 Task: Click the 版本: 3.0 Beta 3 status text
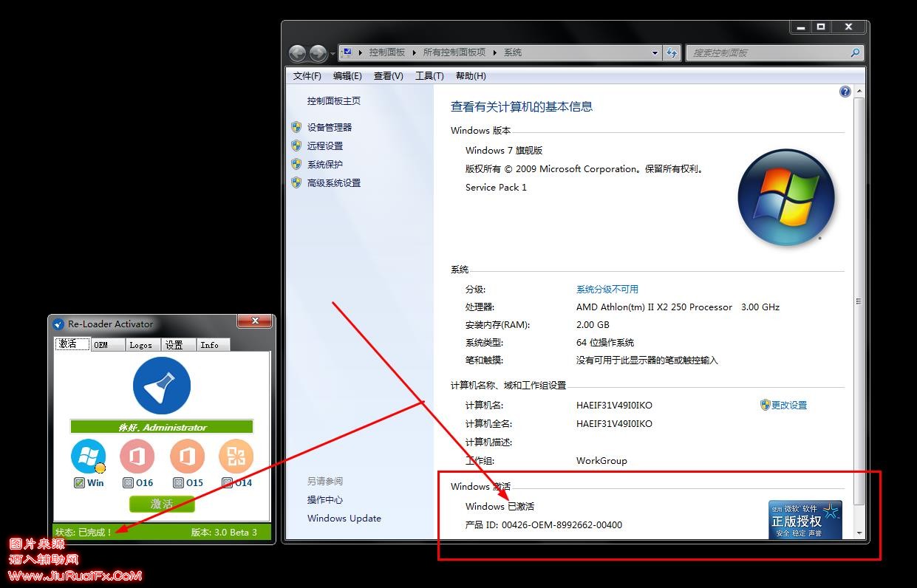tap(224, 532)
